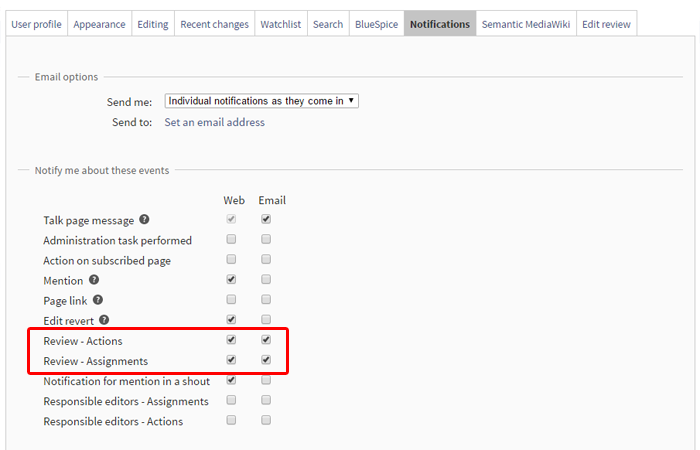Select the Semantic MediaWiki tab
Viewport: 700px width, 450px height.
525,24
